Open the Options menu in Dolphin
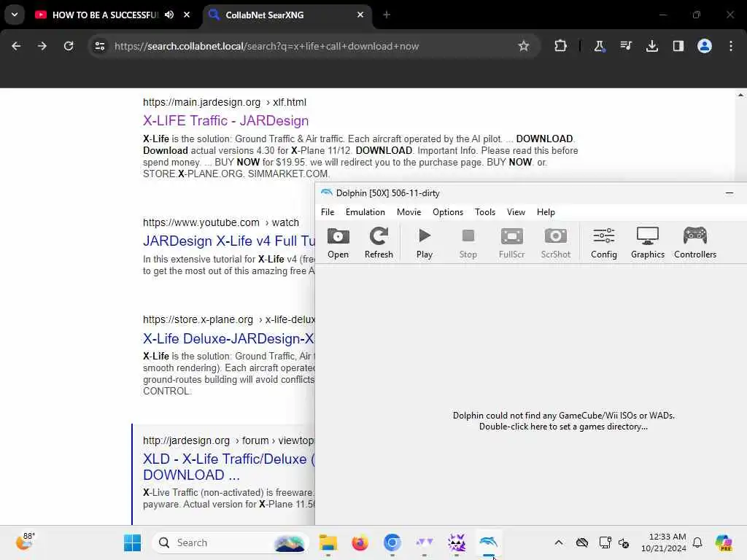747x560 pixels. (x=448, y=212)
